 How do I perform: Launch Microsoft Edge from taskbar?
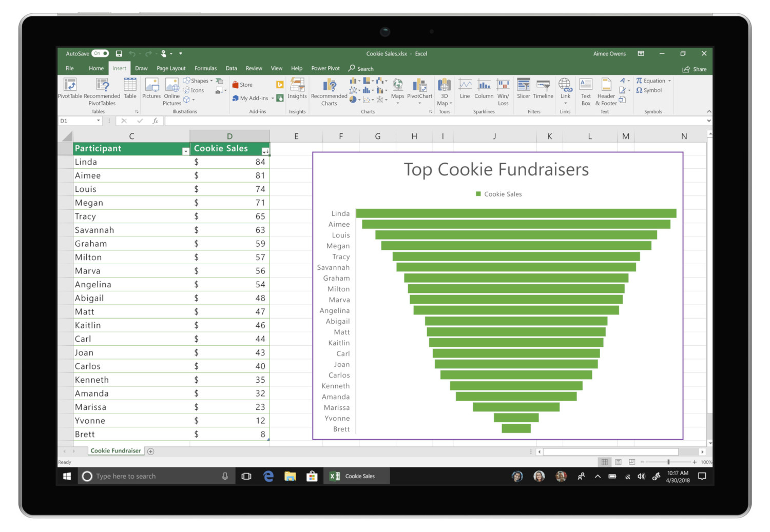click(x=268, y=477)
